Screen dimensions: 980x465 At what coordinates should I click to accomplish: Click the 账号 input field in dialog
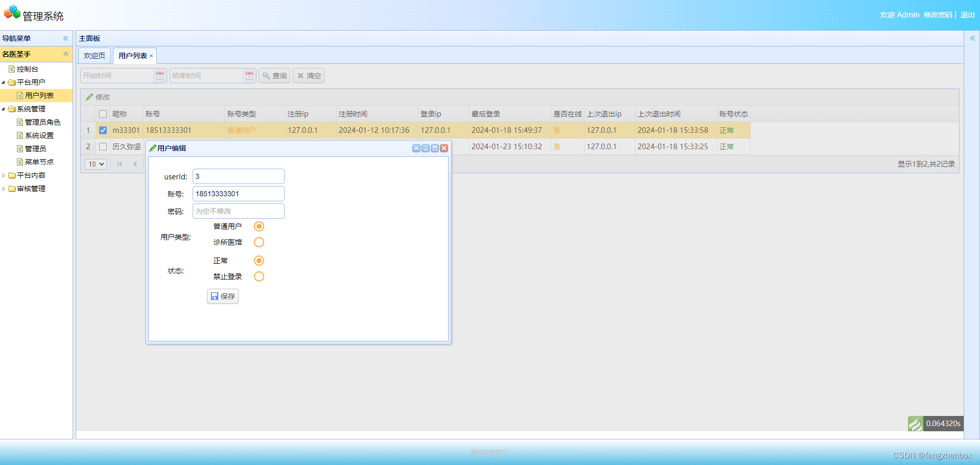[239, 194]
